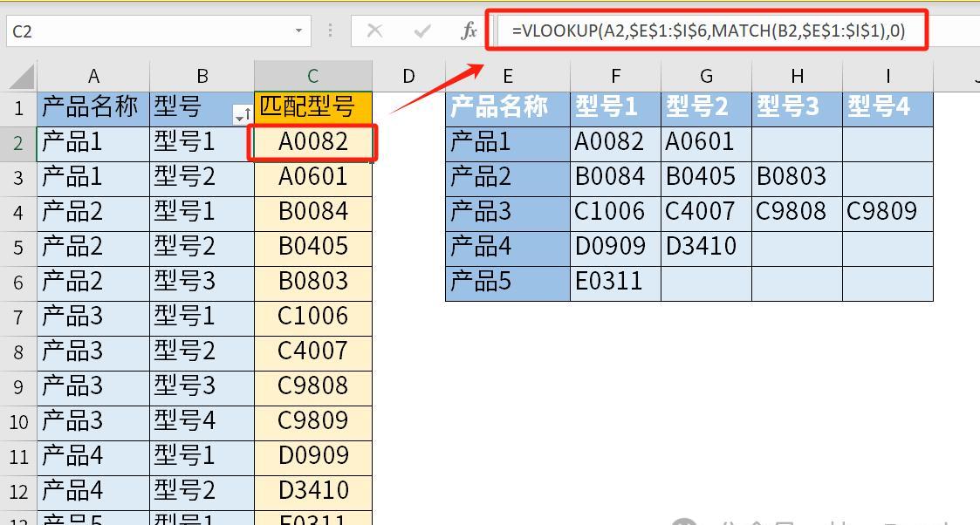This screenshot has height=525, width=980.
Task: Select cell C11 containing D0909
Action: pos(313,458)
